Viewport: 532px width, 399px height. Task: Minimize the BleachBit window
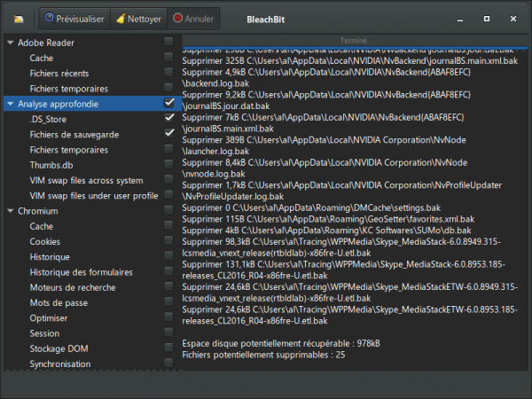(460, 20)
